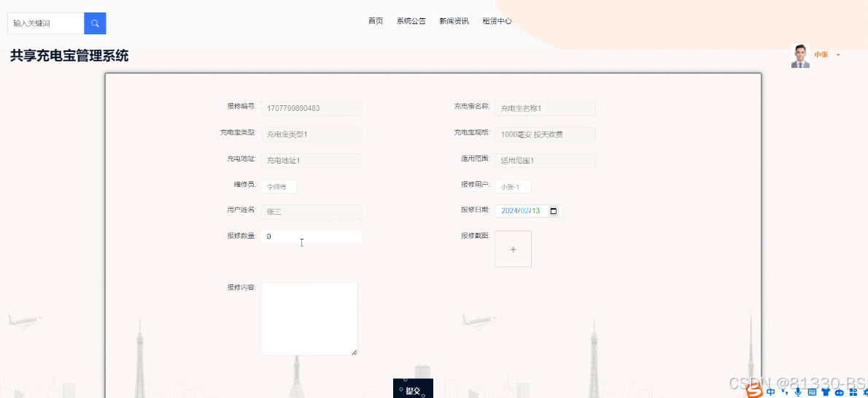Image resolution: width=868 pixels, height=398 pixels.
Task: Click the 适用范围 field
Action: pyautogui.click(x=546, y=160)
